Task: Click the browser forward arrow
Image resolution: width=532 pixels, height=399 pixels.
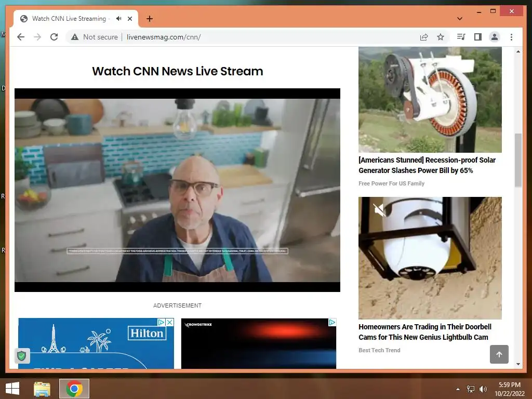Action: tap(37, 37)
